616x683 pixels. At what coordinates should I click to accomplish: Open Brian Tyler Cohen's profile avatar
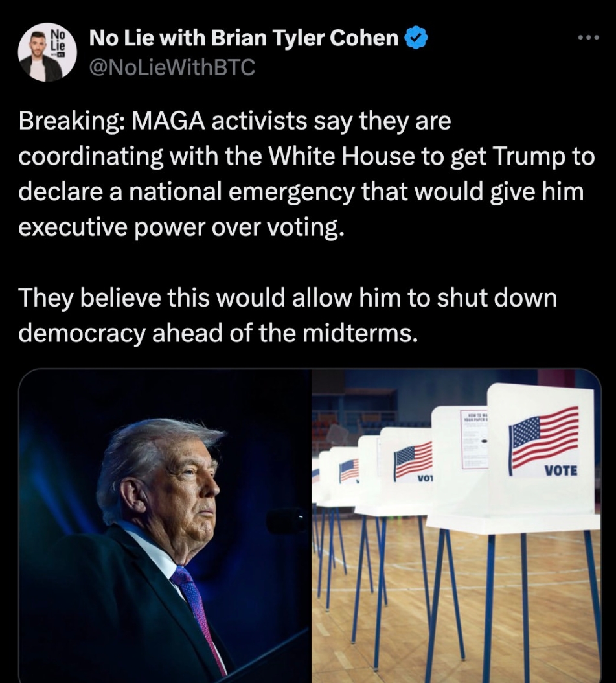(x=47, y=52)
